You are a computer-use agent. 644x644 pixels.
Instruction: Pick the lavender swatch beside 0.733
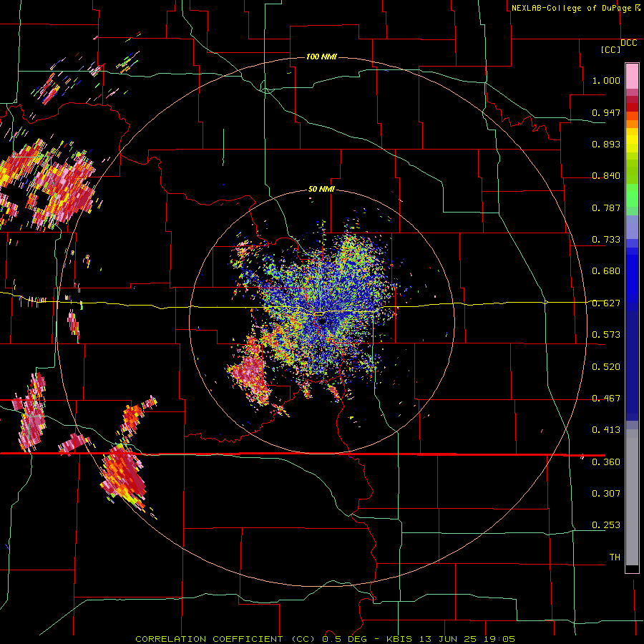point(632,227)
